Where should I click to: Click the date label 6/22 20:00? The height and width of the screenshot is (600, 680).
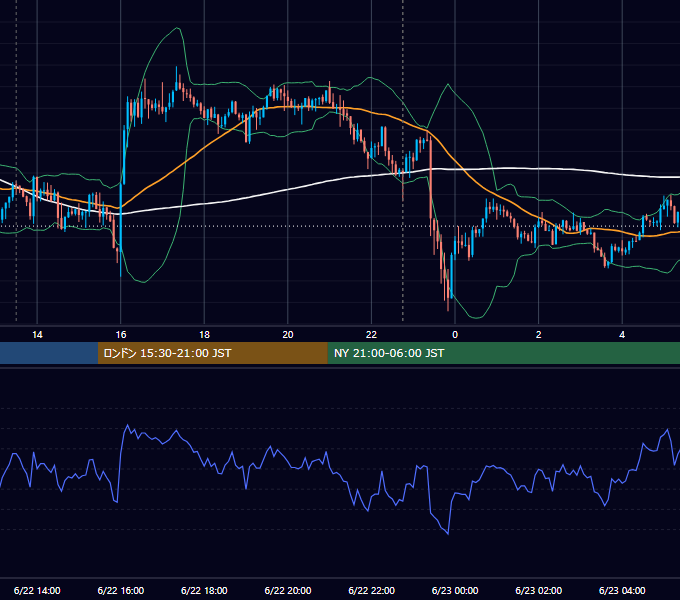pyautogui.click(x=288, y=590)
